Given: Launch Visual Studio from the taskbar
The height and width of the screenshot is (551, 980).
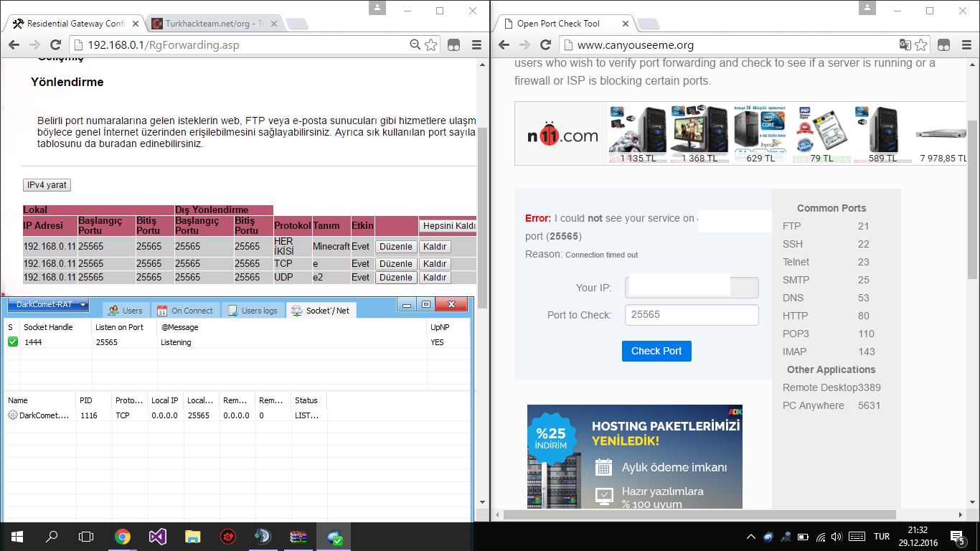Looking at the screenshot, I should coord(158,536).
